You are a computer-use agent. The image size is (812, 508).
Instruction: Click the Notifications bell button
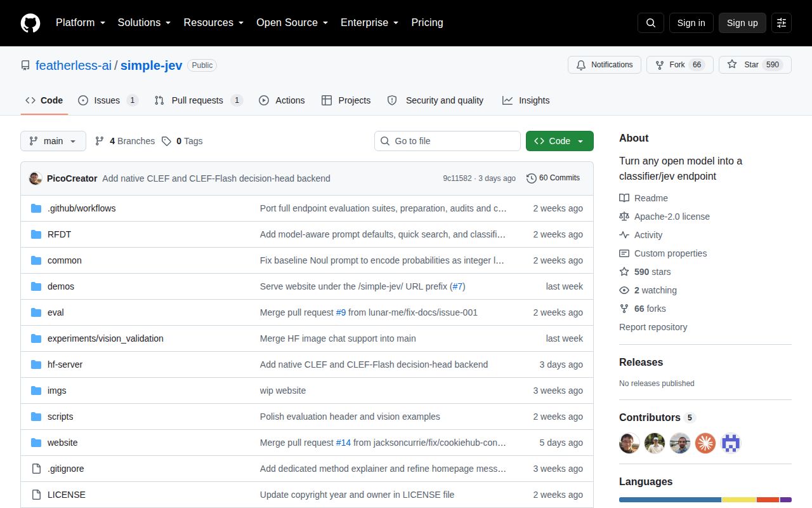605,65
